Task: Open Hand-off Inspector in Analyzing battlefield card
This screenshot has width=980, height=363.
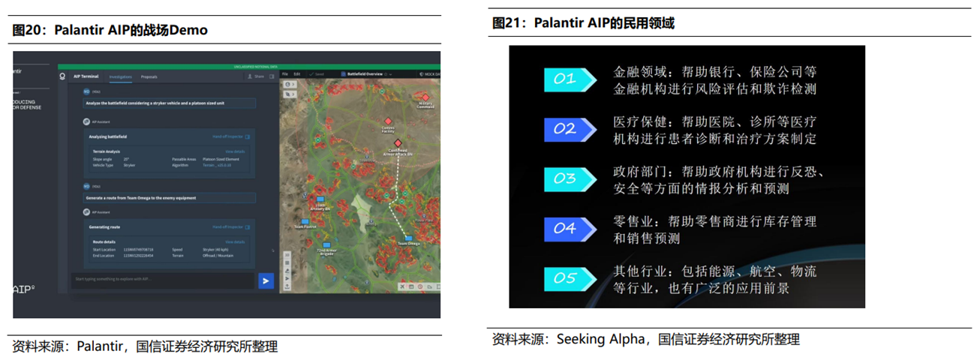Action: tap(230, 136)
